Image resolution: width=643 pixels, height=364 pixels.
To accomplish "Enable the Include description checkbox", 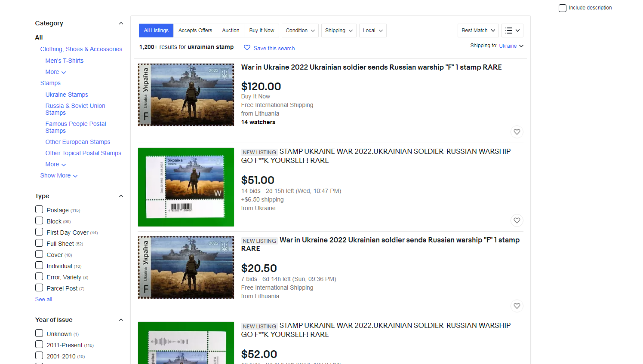I will pyautogui.click(x=563, y=8).
